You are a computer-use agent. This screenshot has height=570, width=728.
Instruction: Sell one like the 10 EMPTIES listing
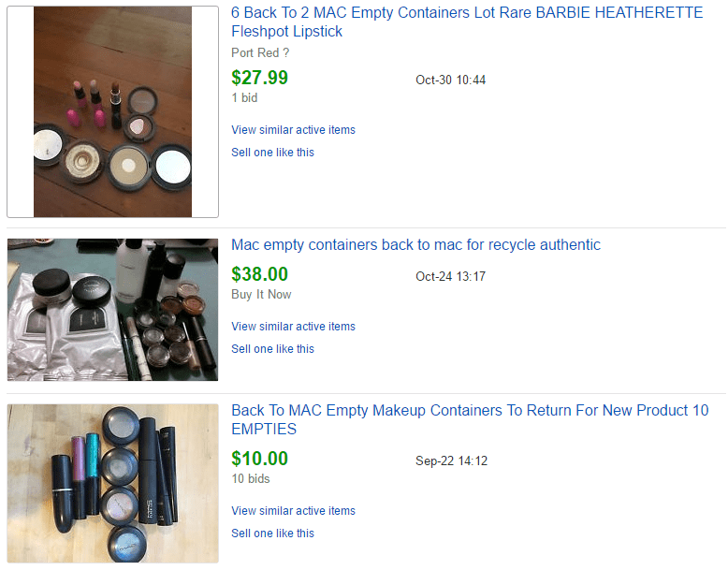(x=272, y=533)
